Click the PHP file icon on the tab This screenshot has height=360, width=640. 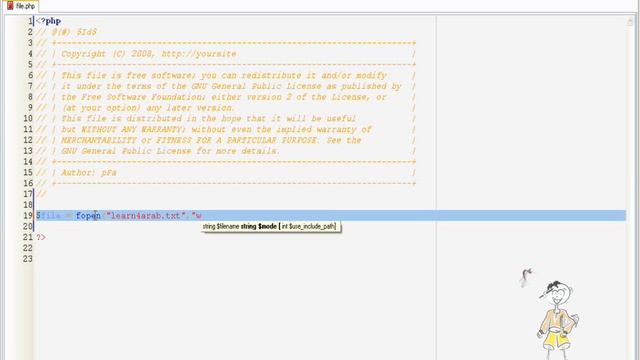pos(10,6)
